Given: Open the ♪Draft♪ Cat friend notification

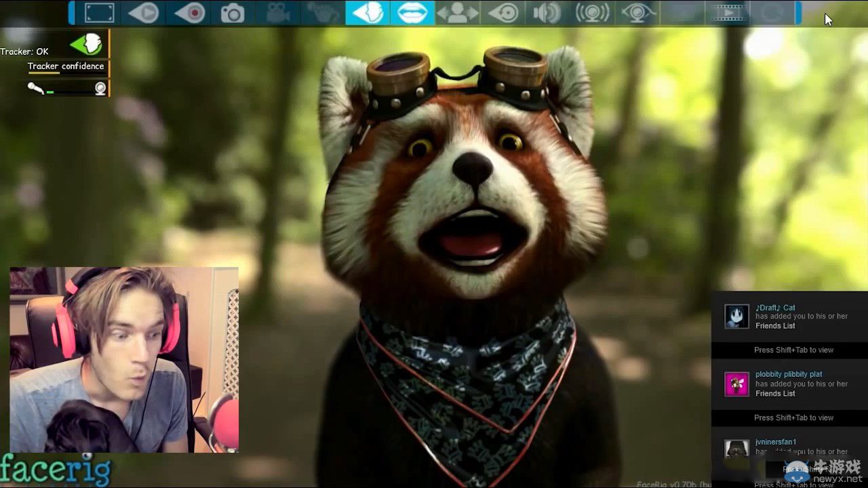Looking at the screenshot, I should (789, 317).
